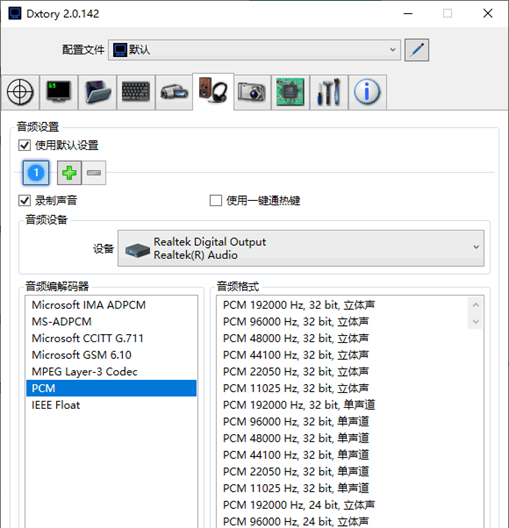Viewport: 509px width, 528px height.
Task: Select Microsoft CCITT G.711 codec
Action: (x=111, y=338)
